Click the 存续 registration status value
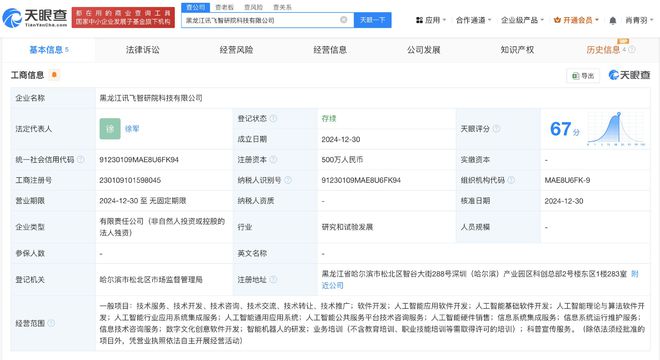660x360 pixels. 329,119
